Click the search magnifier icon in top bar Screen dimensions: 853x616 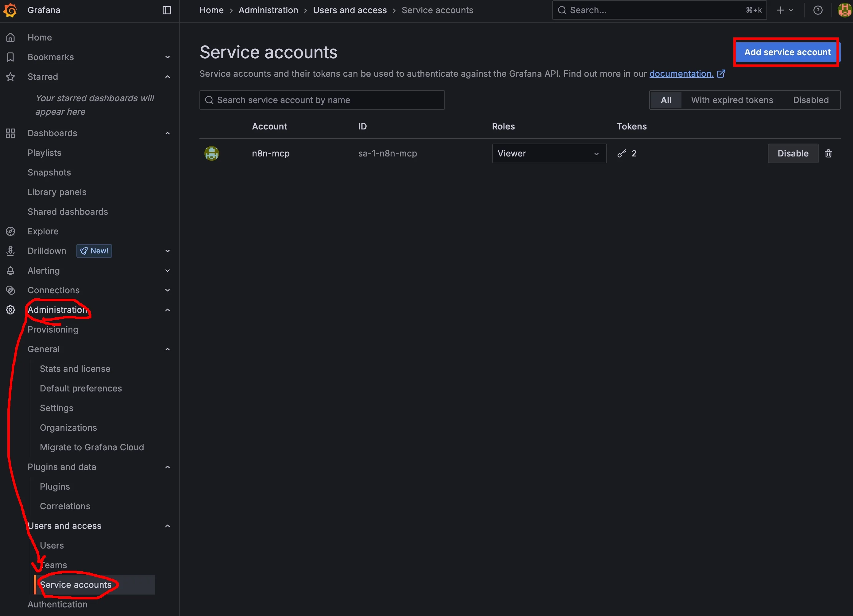[x=562, y=10]
